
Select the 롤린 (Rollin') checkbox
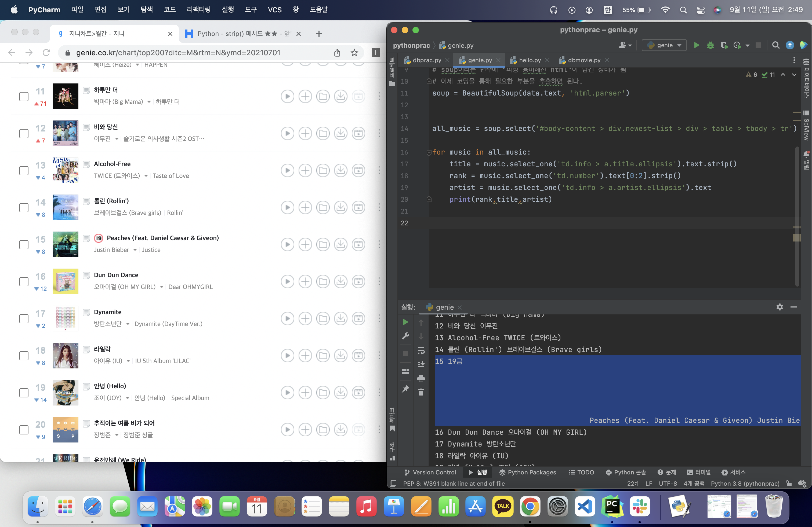tap(24, 208)
